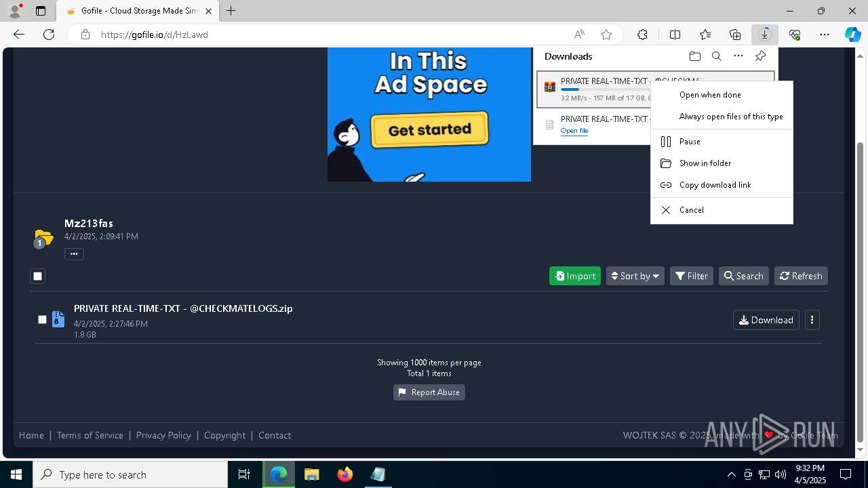Open the Filter options

[692, 276]
